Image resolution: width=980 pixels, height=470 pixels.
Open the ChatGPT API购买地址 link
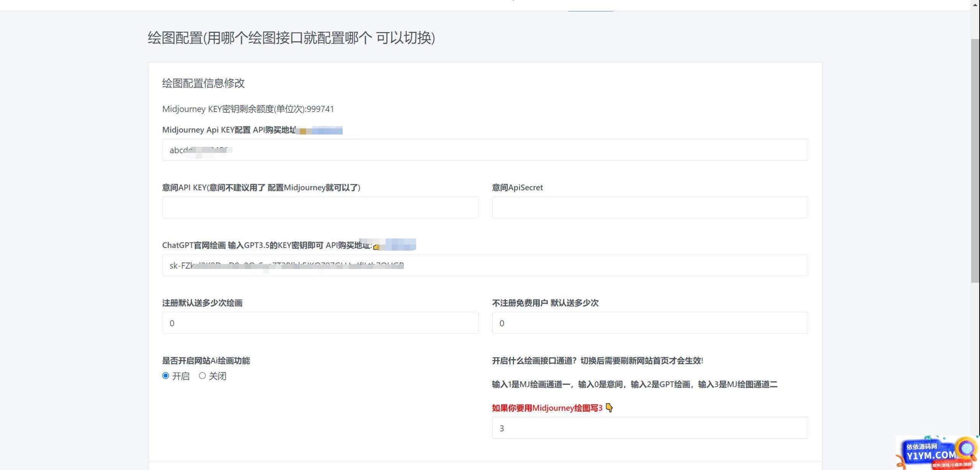[395, 245]
